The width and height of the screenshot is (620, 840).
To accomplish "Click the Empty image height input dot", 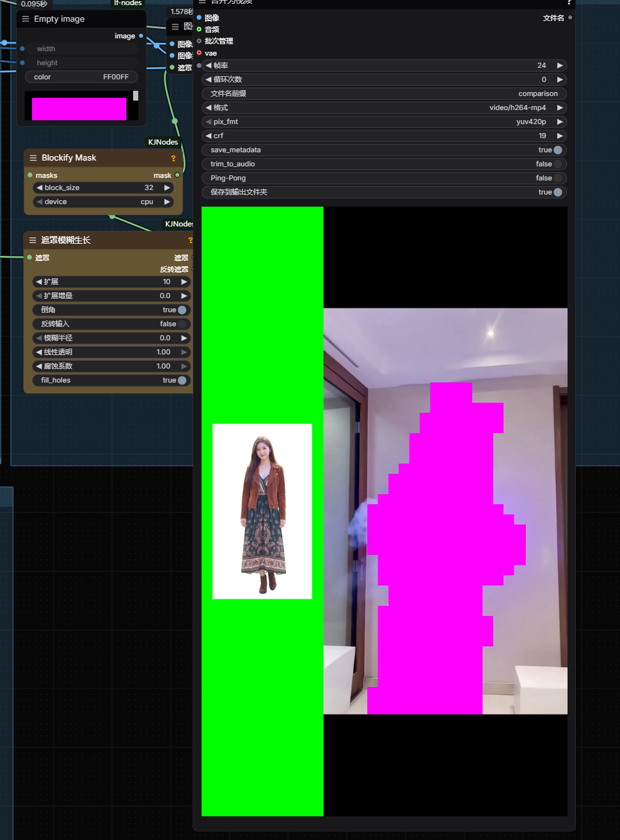I will (x=22, y=63).
